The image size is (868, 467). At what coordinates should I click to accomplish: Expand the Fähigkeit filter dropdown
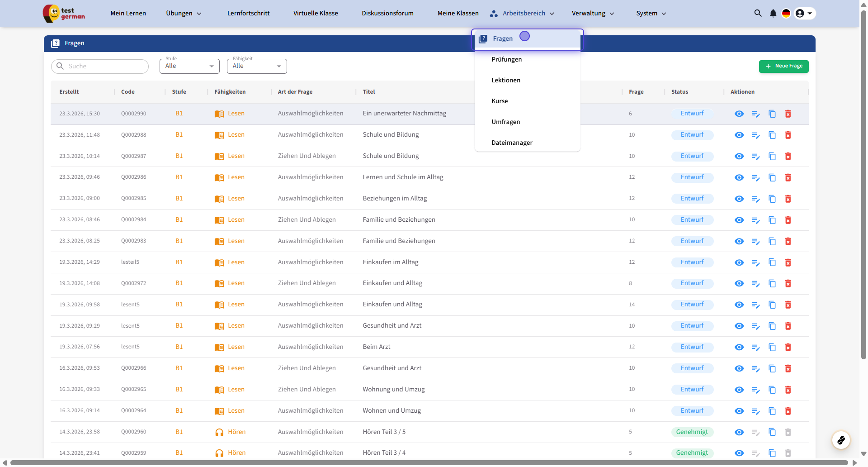[x=257, y=66]
